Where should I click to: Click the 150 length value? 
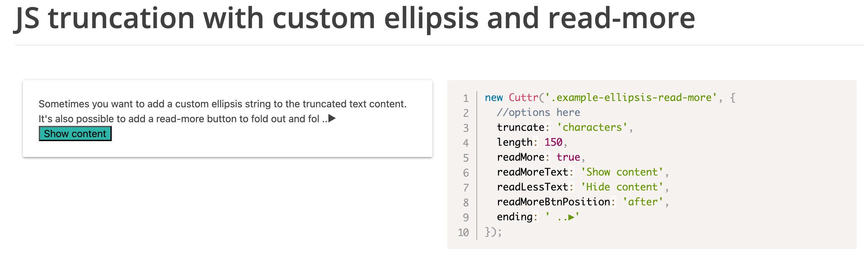pyautogui.click(x=553, y=142)
